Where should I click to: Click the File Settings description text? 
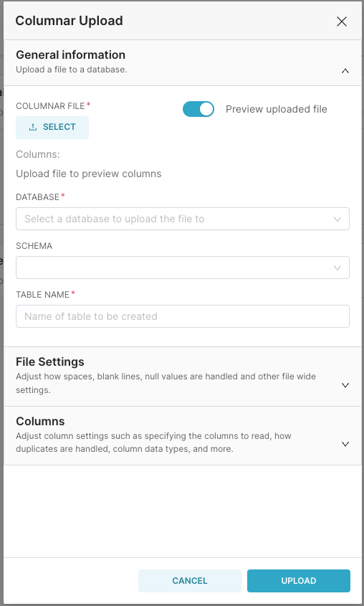pos(166,383)
